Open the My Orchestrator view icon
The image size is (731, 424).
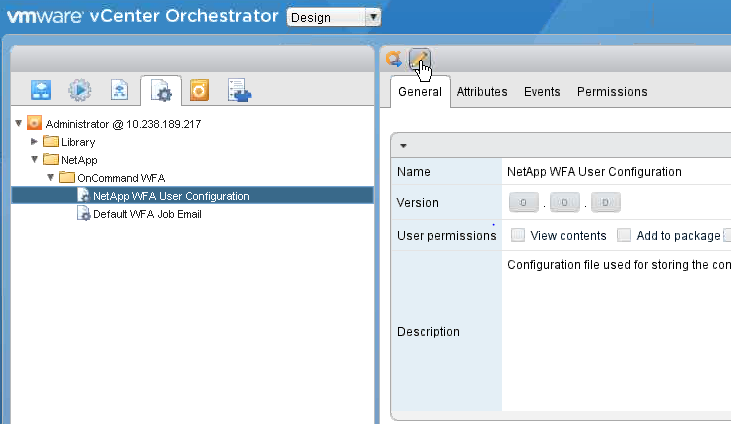[41, 90]
